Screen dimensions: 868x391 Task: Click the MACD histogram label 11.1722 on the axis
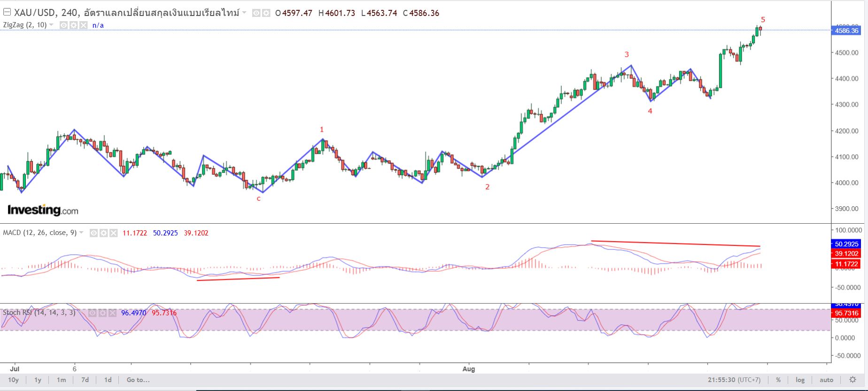(x=846, y=264)
